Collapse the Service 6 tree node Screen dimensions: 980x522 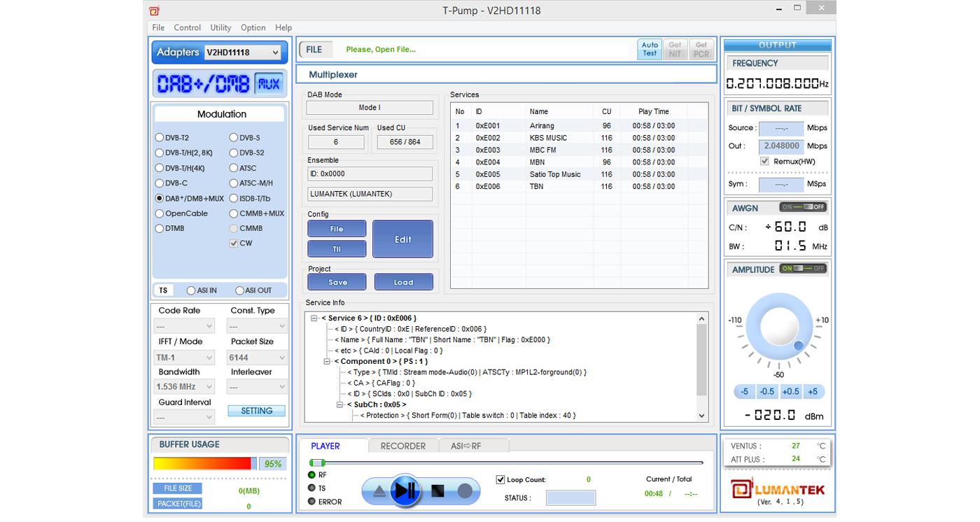click(314, 318)
